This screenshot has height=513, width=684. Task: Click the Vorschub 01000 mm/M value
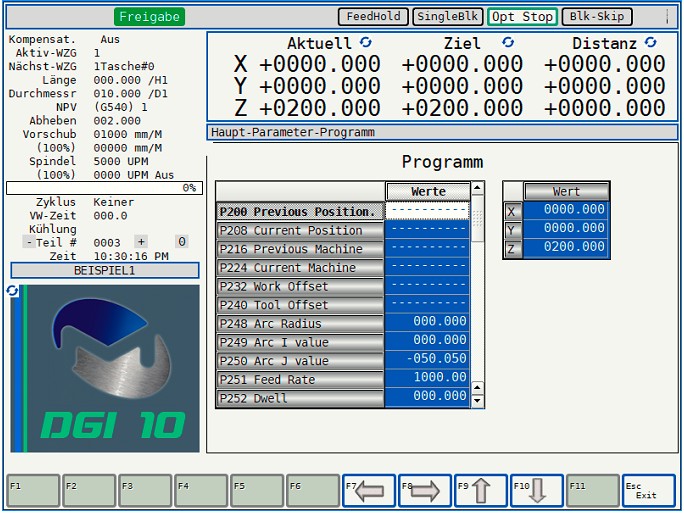coord(128,134)
